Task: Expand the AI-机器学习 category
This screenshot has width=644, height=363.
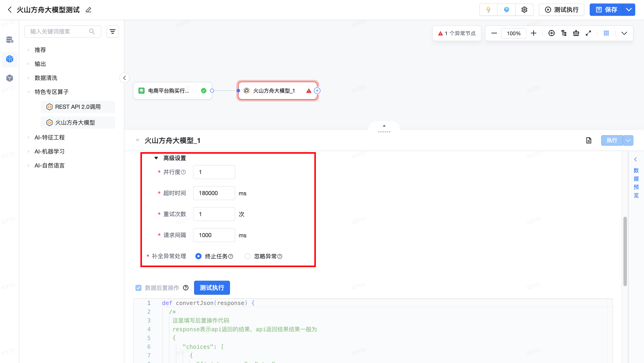Action: [x=50, y=151]
